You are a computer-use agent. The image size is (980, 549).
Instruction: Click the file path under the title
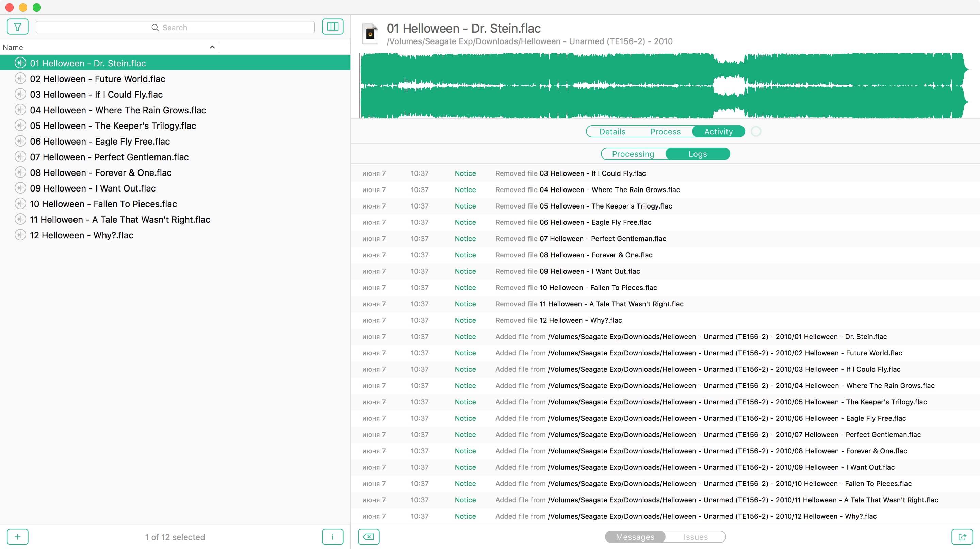(529, 41)
